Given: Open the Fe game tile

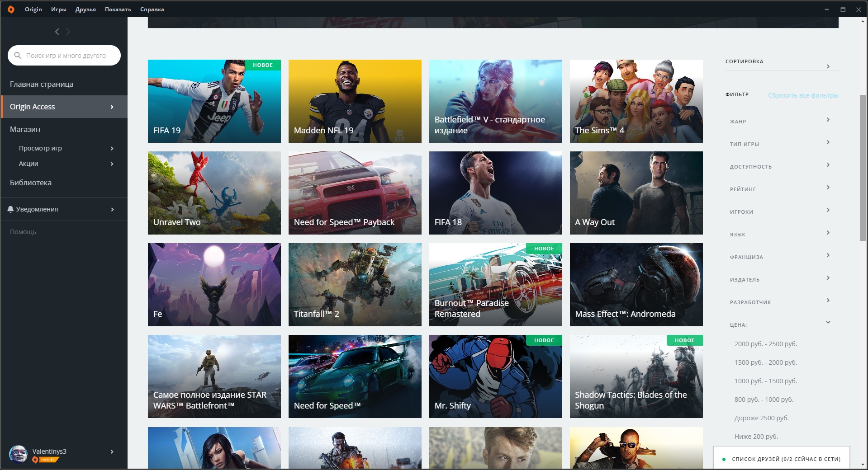Looking at the screenshot, I should (214, 285).
